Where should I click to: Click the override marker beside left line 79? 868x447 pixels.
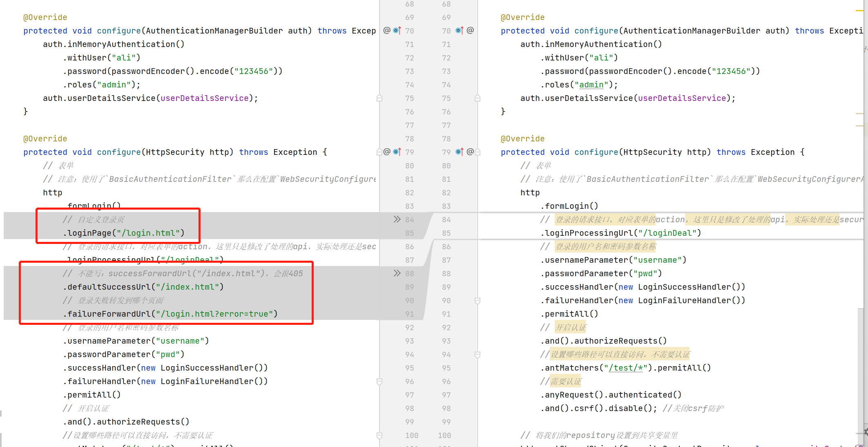[397, 152]
